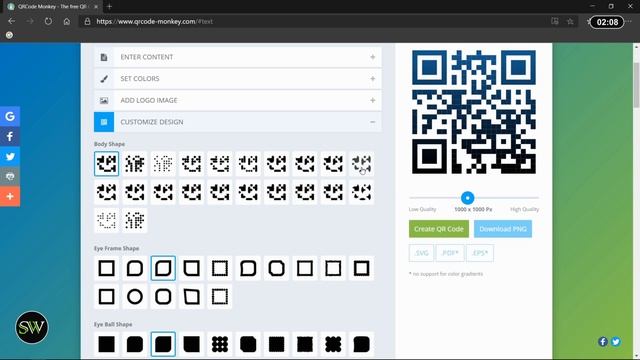Select the first square body shape

click(107, 164)
